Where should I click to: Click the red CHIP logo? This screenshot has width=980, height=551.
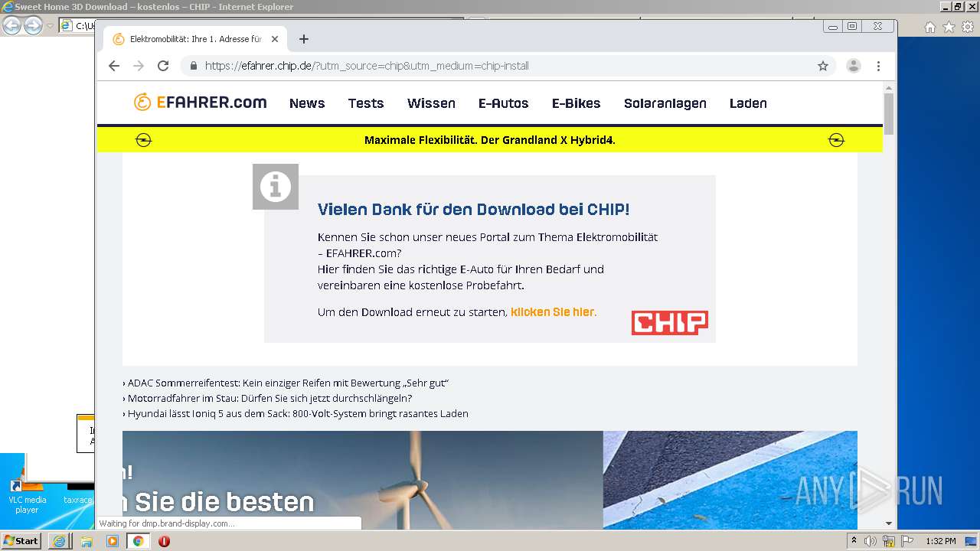click(x=670, y=323)
